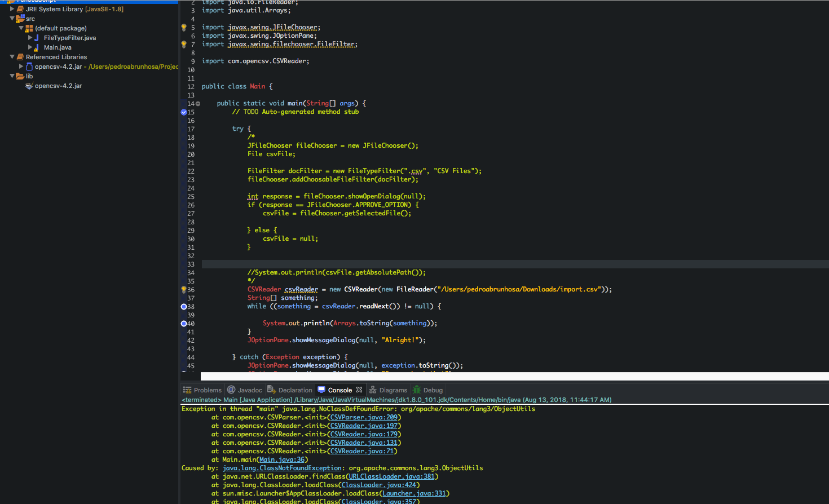Click the Problems tab icon

point(187,390)
